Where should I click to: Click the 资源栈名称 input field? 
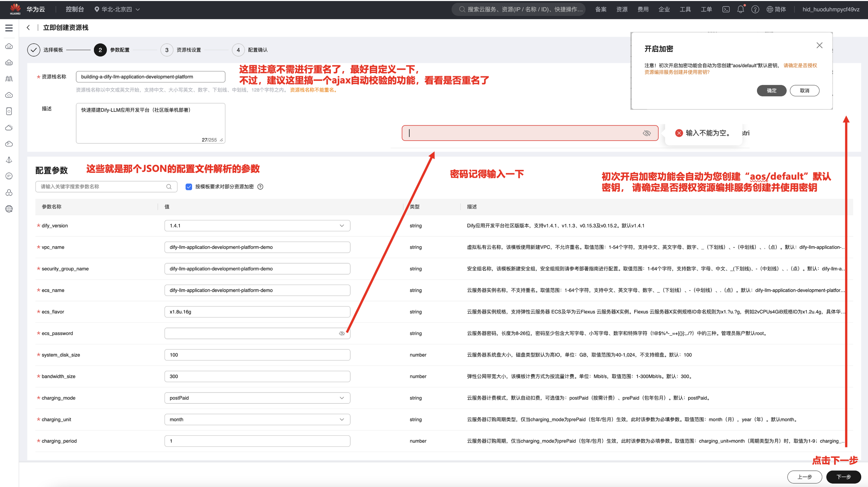click(150, 77)
